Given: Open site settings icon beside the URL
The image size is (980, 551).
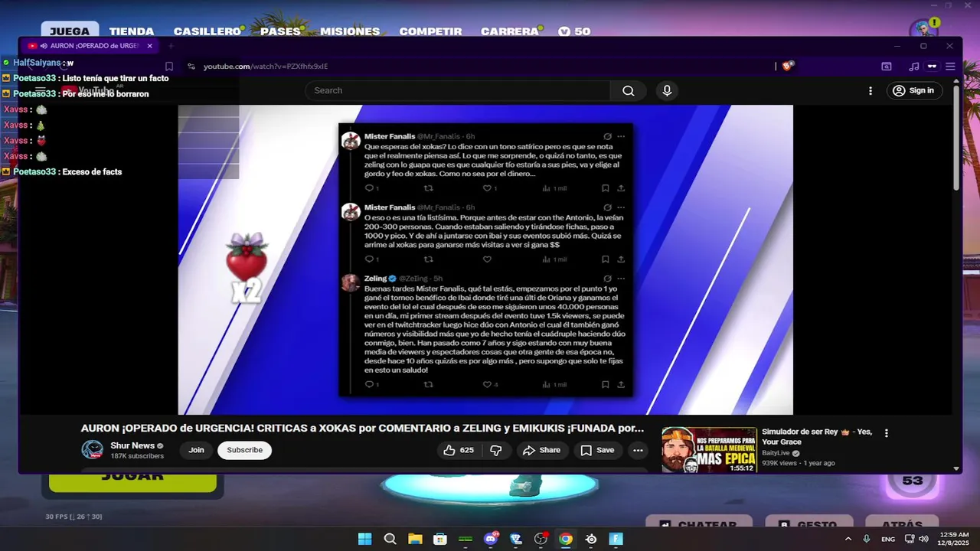Looking at the screenshot, I should [x=191, y=67].
